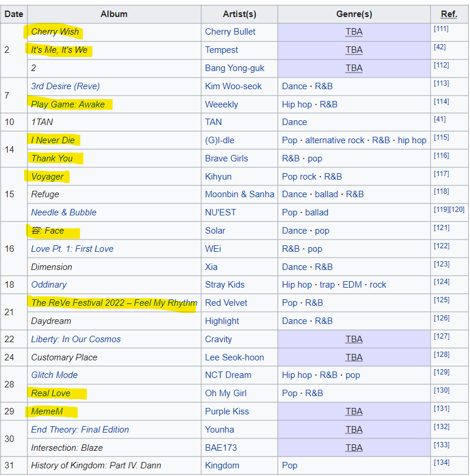Open the MemeM album link
470x476 pixels.
click(x=47, y=412)
